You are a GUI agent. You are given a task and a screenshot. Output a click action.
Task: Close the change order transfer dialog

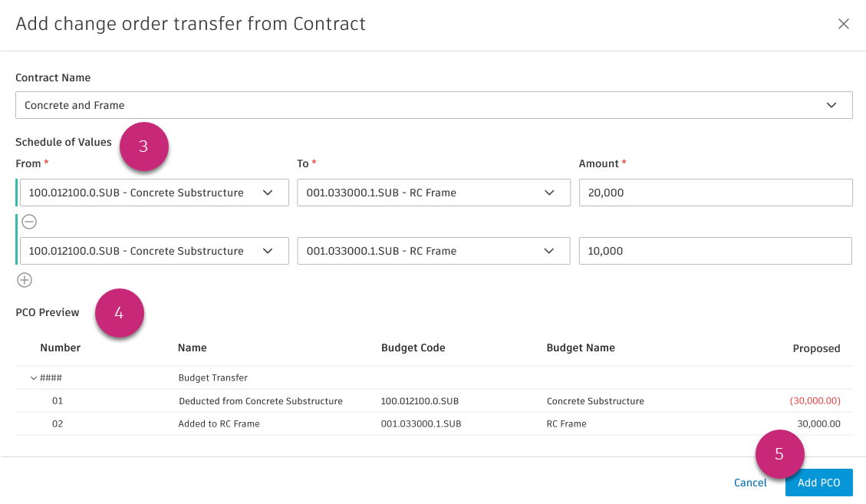(844, 24)
